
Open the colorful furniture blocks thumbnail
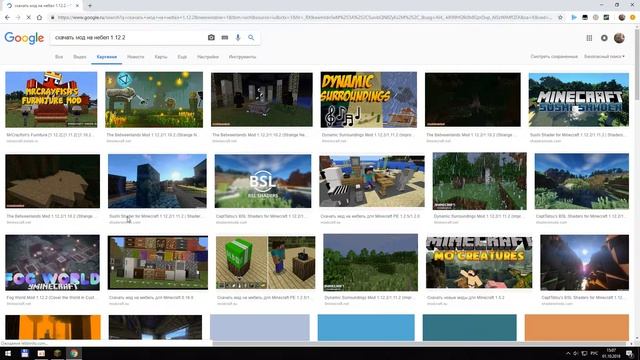pos(158,262)
